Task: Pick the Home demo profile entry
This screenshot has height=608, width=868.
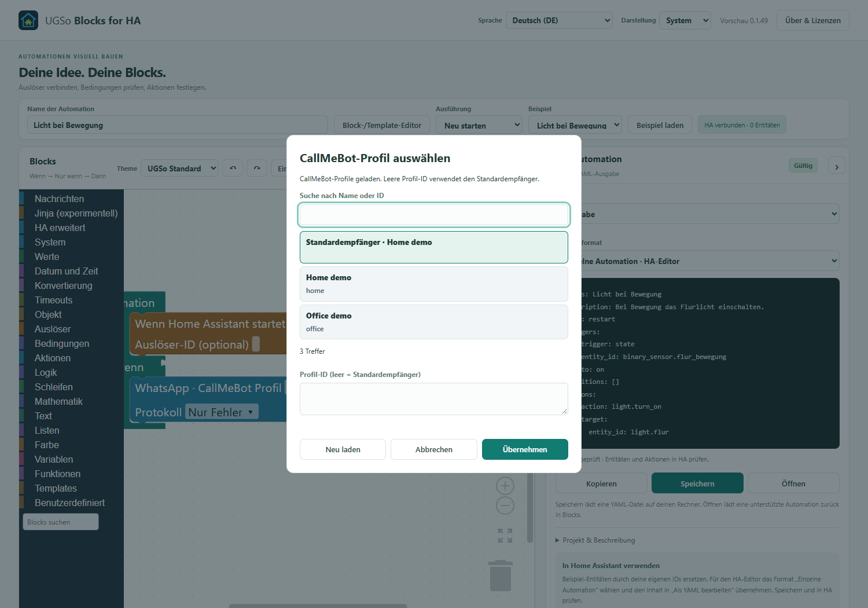Action: 434,284
